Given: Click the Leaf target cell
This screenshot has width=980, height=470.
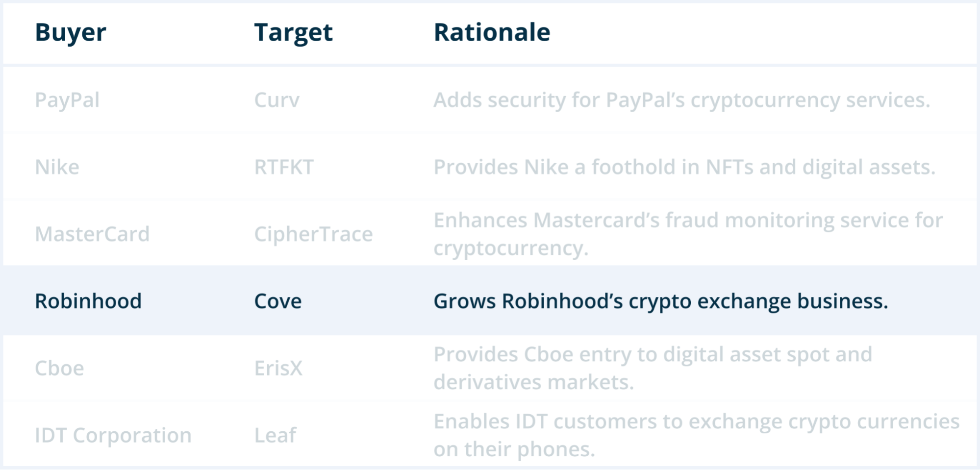Looking at the screenshot, I should click(275, 436).
